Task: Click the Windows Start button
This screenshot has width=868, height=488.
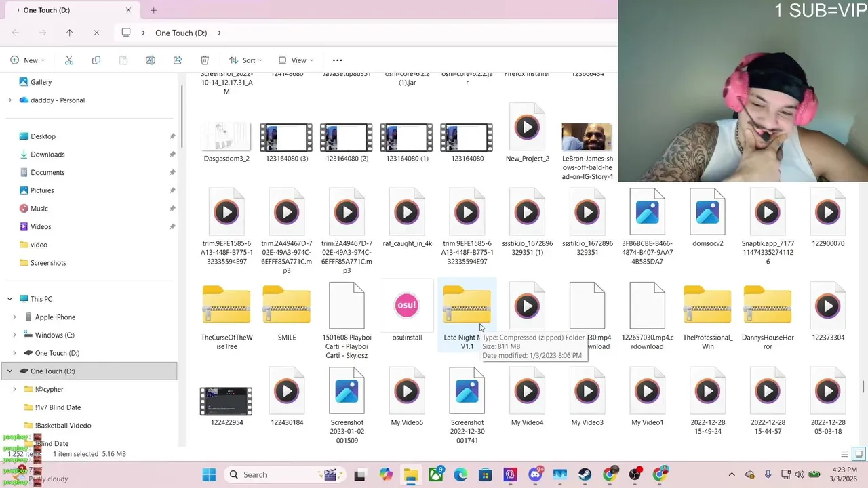Action: click(x=209, y=474)
